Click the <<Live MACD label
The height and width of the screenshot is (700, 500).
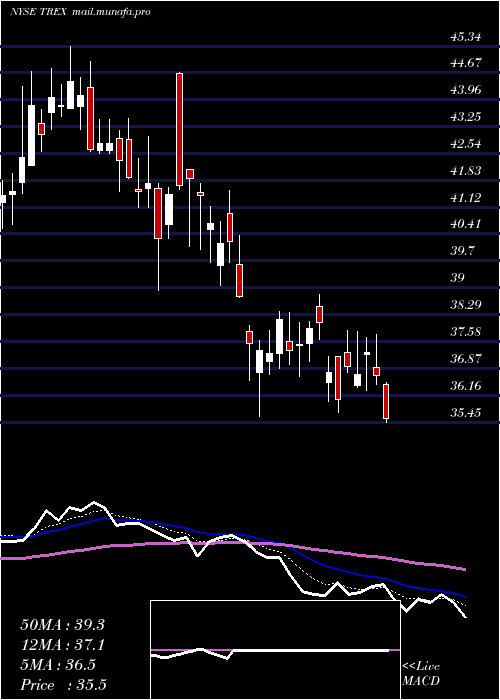click(x=421, y=674)
